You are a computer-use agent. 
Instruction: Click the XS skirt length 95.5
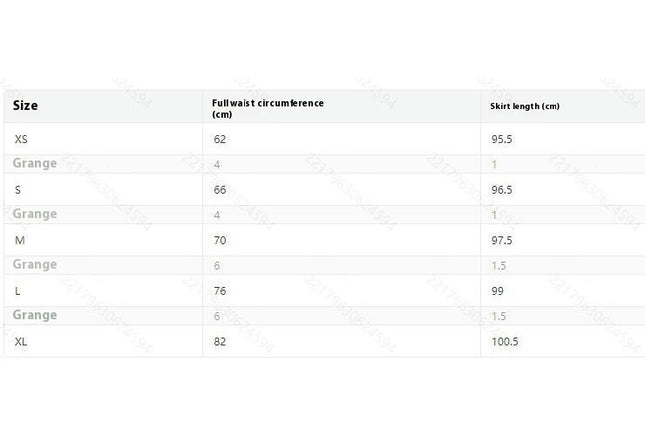coord(501,139)
